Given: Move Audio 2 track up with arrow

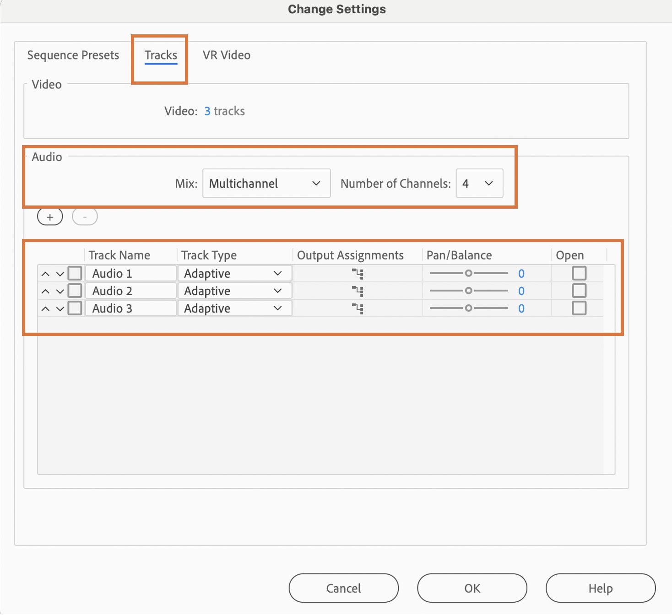Looking at the screenshot, I should [x=45, y=292].
